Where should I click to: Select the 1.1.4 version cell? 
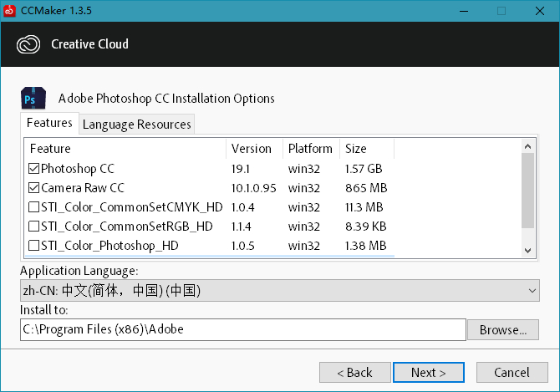[x=241, y=227]
